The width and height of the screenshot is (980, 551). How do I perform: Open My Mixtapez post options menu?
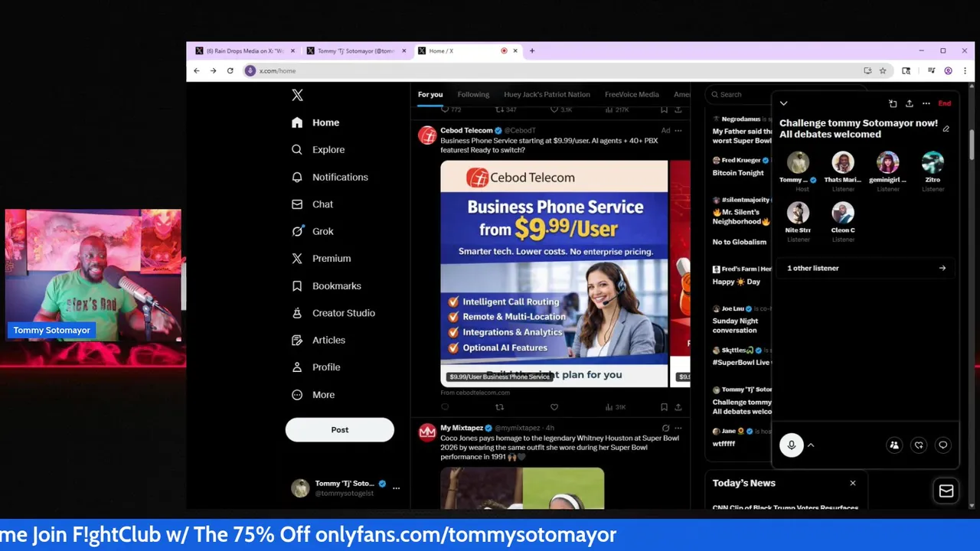coord(678,428)
